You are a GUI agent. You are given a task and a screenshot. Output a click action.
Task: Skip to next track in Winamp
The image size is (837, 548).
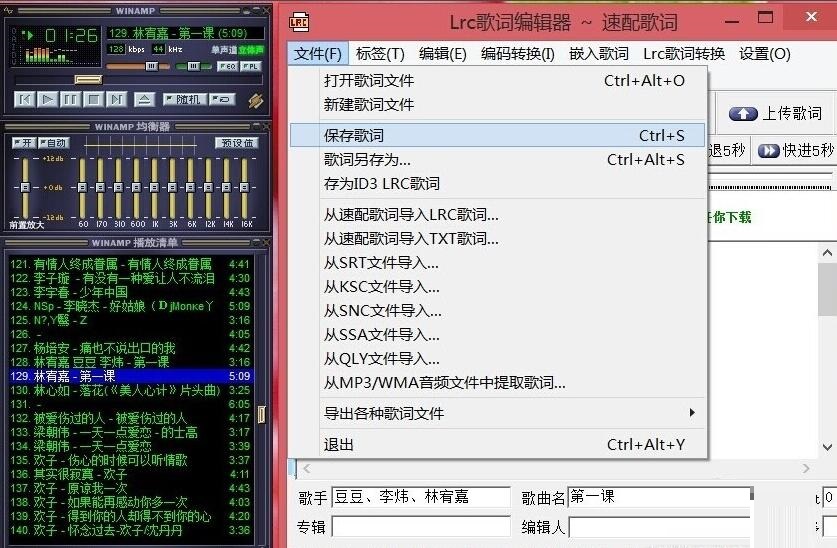(116, 99)
